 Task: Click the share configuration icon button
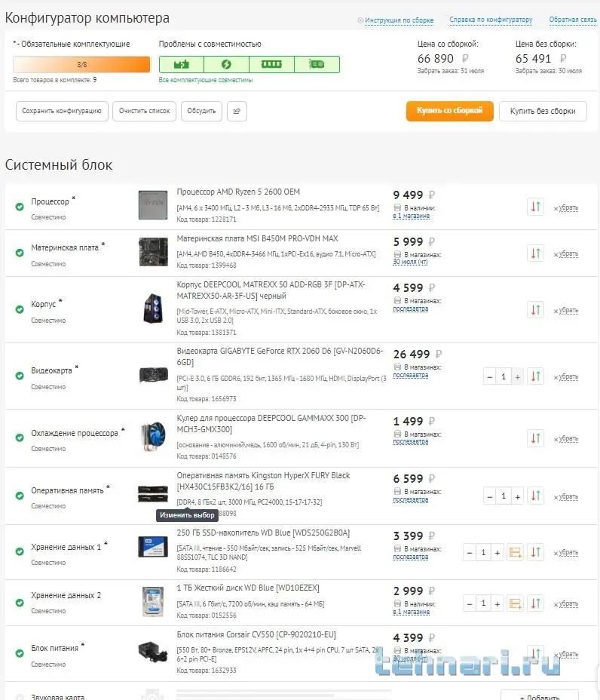[237, 111]
